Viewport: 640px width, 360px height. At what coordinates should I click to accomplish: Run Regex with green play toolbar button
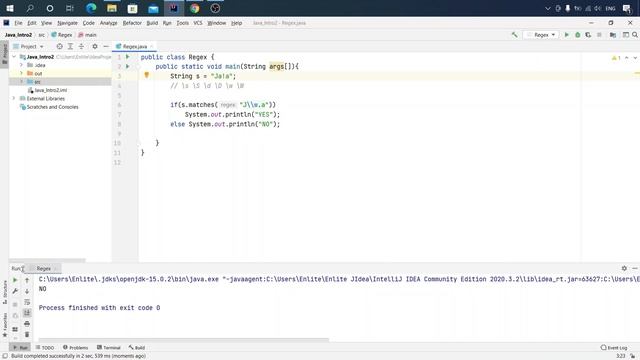tap(567, 35)
